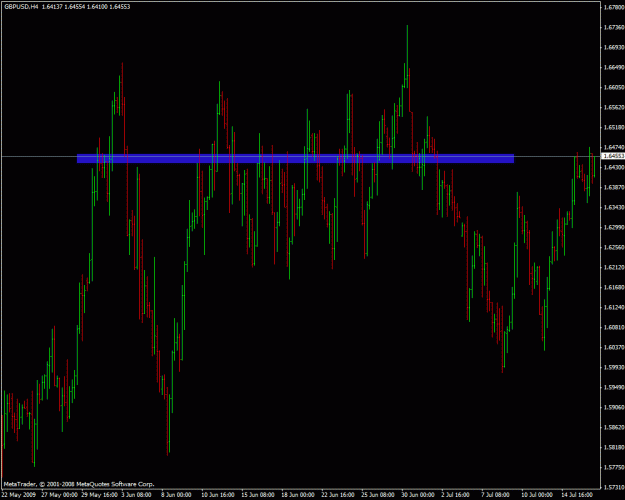Click the 10 Jul 00:00 time label
625x500 pixels.
[537, 495]
